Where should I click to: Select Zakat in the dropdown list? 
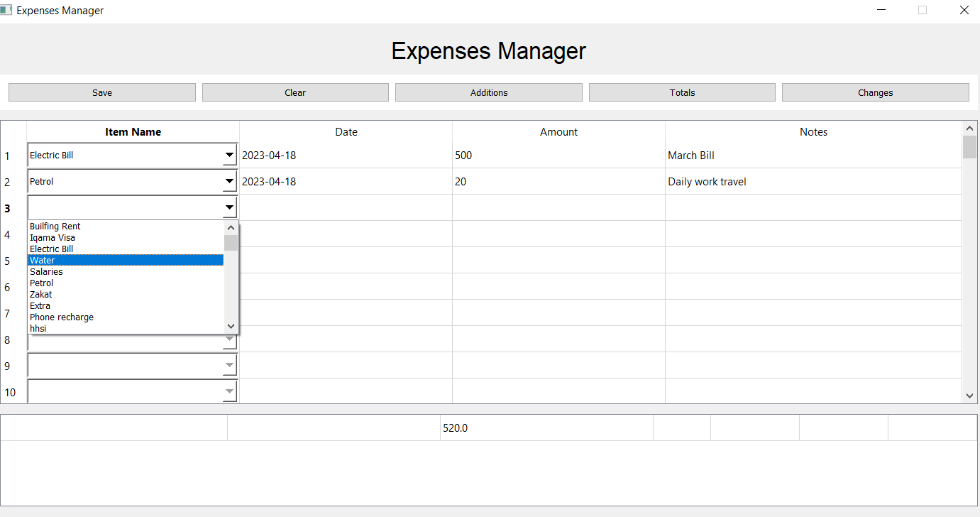[125, 295]
